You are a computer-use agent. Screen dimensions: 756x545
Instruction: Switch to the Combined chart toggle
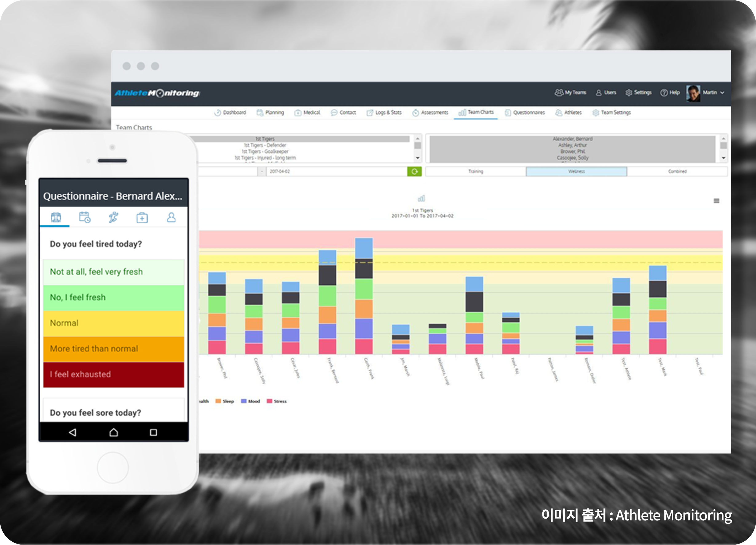pyautogui.click(x=677, y=171)
